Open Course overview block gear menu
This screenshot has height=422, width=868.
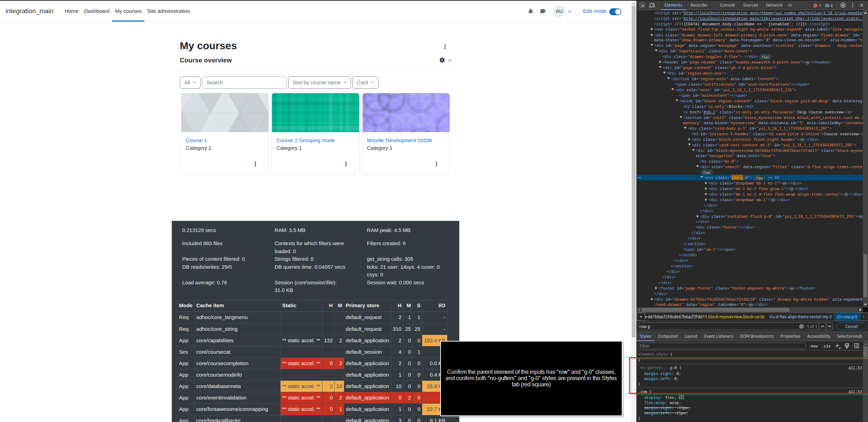(x=445, y=60)
